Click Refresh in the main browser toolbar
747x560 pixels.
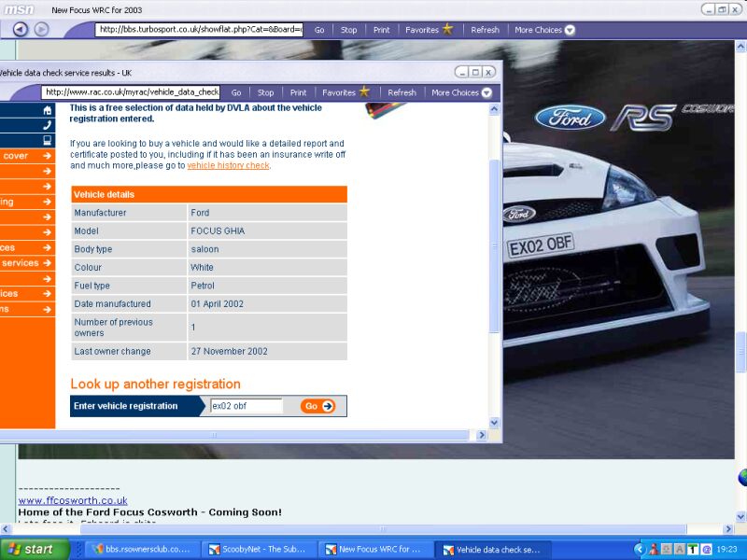coord(485,30)
